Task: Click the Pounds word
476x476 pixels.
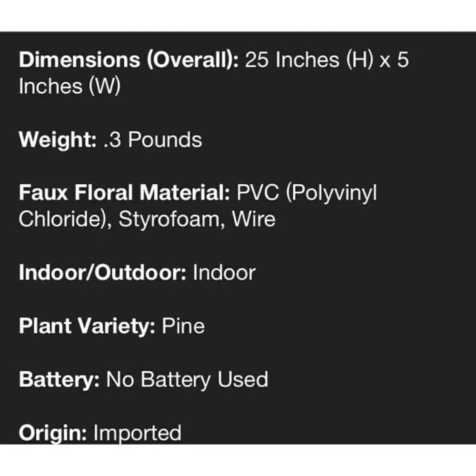Action: pyautogui.click(x=165, y=139)
